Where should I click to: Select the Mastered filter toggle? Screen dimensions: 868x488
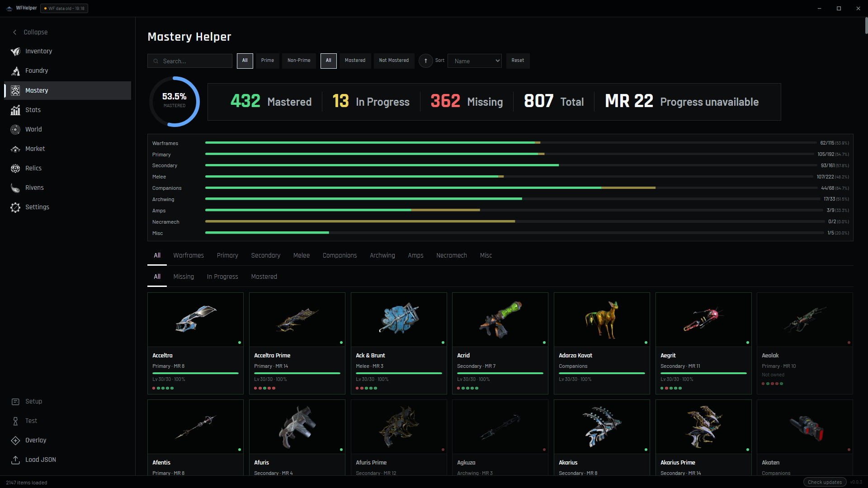(x=355, y=61)
